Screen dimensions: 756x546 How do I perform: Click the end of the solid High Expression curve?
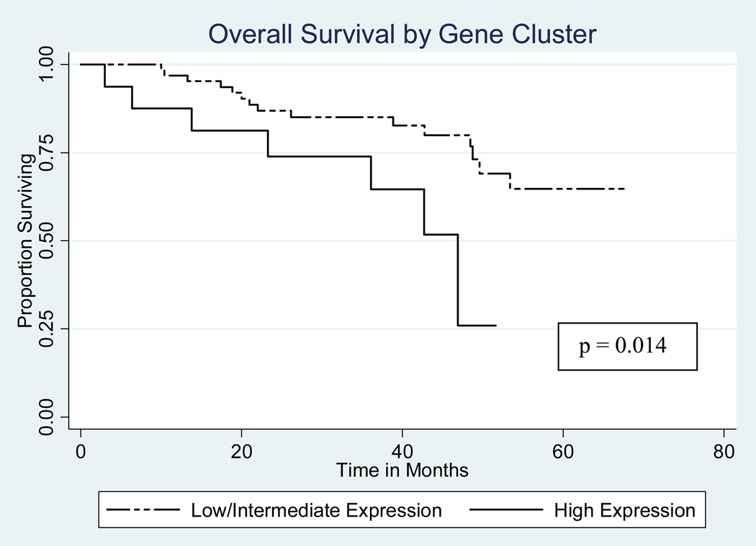coord(495,326)
